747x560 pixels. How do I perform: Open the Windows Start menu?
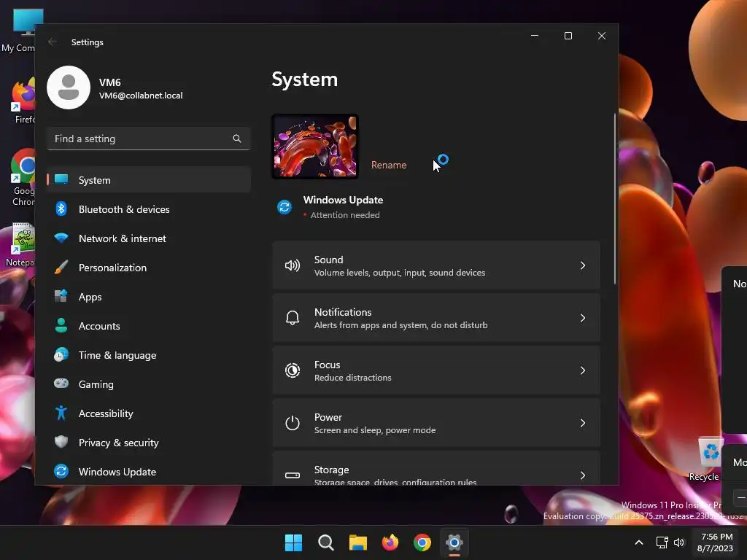(x=293, y=542)
